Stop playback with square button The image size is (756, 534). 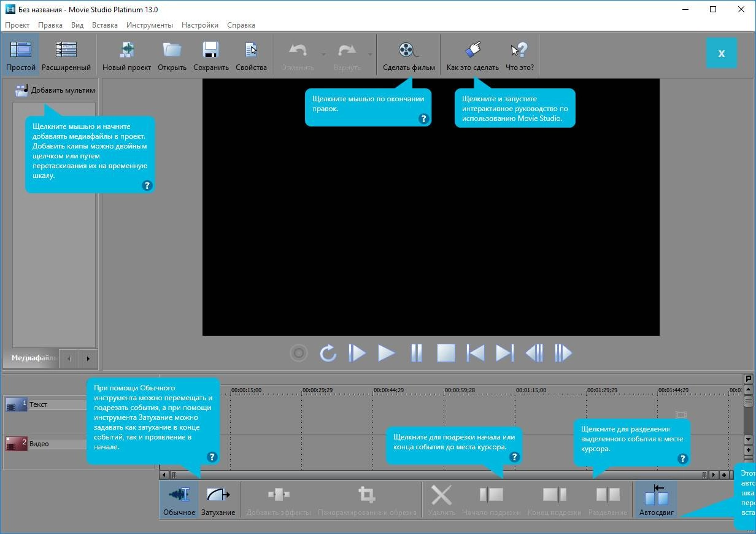coord(445,353)
